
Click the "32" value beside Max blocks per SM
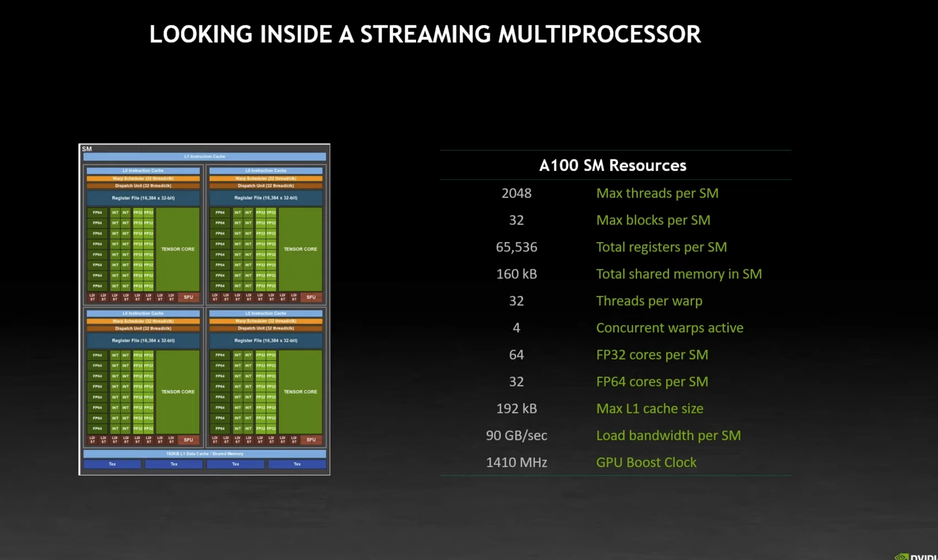pyautogui.click(x=516, y=220)
